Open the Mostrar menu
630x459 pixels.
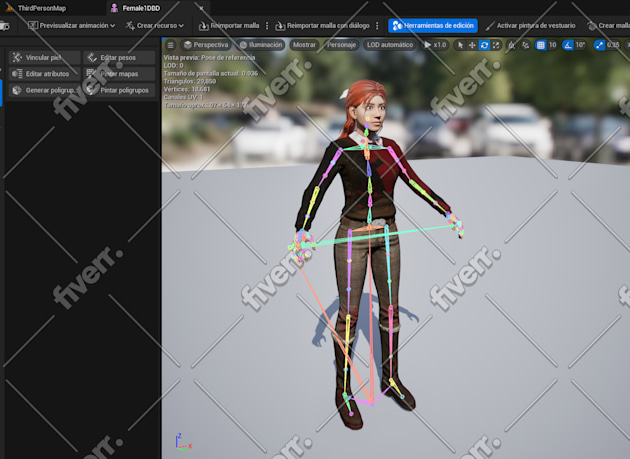[304, 45]
